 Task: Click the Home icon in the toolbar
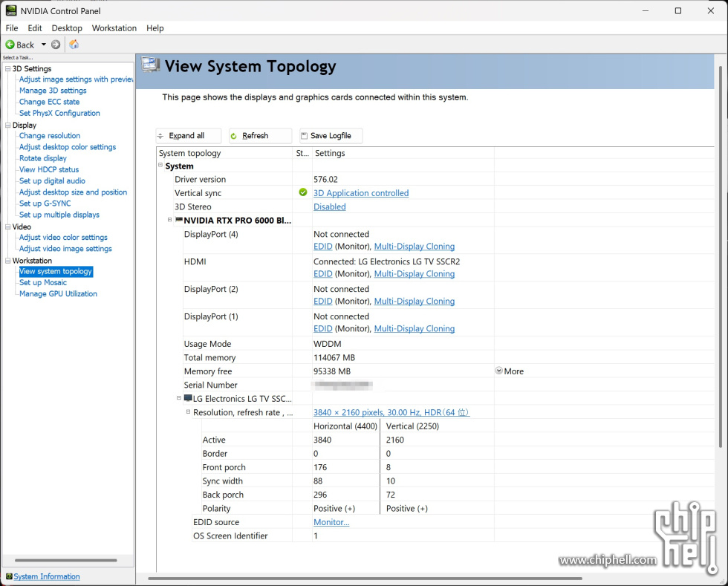click(74, 45)
